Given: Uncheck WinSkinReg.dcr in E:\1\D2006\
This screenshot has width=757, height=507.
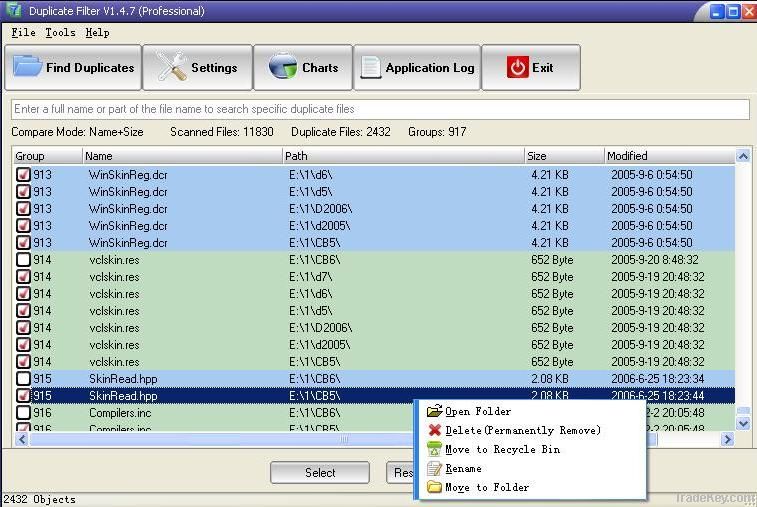Looking at the screenshot, I should (x=23, y=208).
